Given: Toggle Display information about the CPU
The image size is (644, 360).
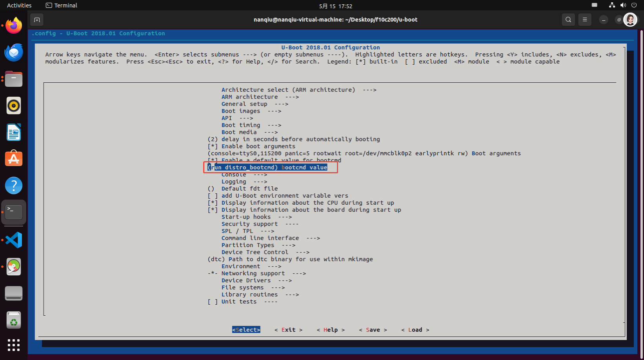Looking at the screenshot, I should tap(301, 203).
